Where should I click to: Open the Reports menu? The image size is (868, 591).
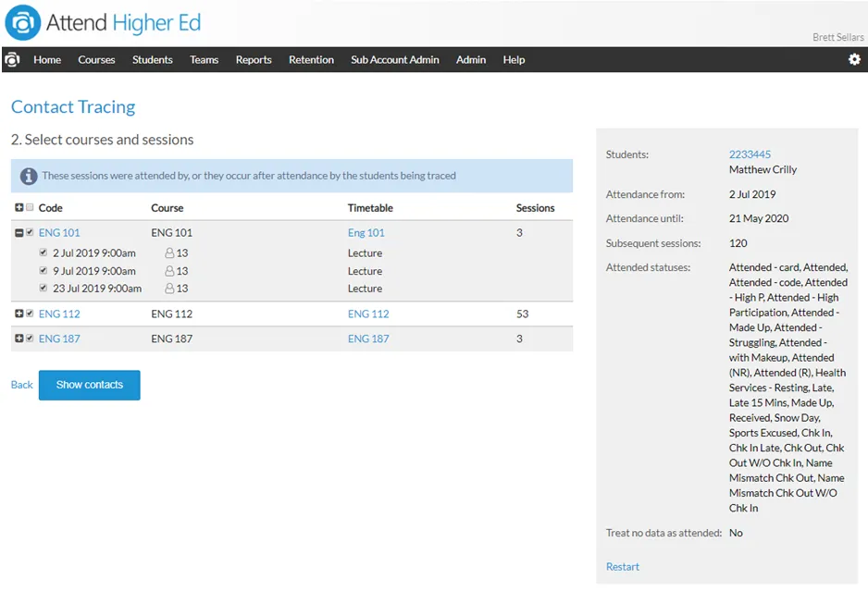tap(254, 60)
